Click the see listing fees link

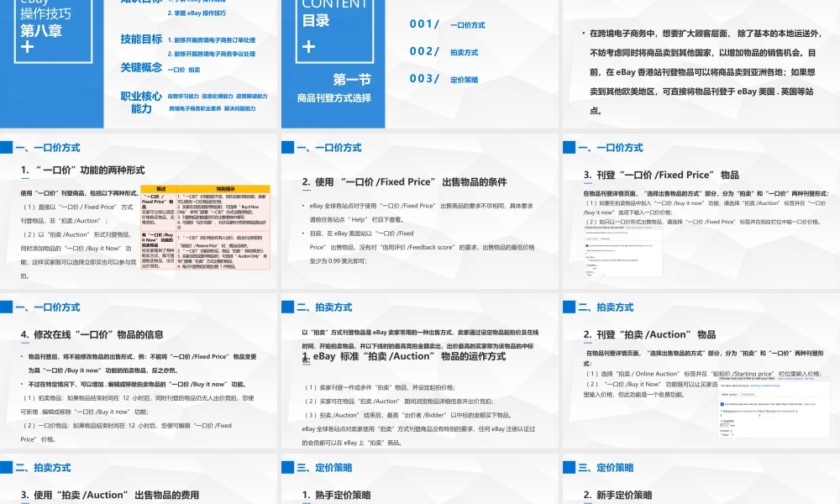[x=746, y=411]
